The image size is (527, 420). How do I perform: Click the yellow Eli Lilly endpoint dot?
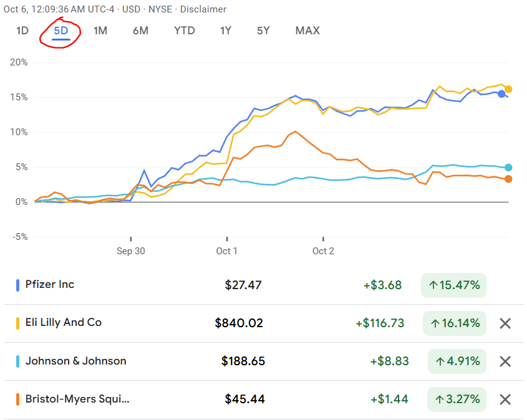point(508,89)
